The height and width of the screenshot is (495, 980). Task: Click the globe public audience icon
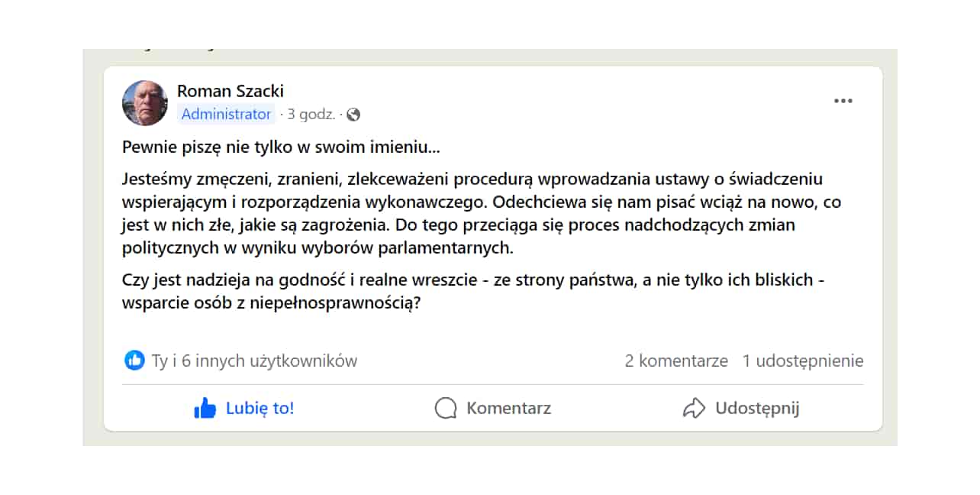pos(353,115)
